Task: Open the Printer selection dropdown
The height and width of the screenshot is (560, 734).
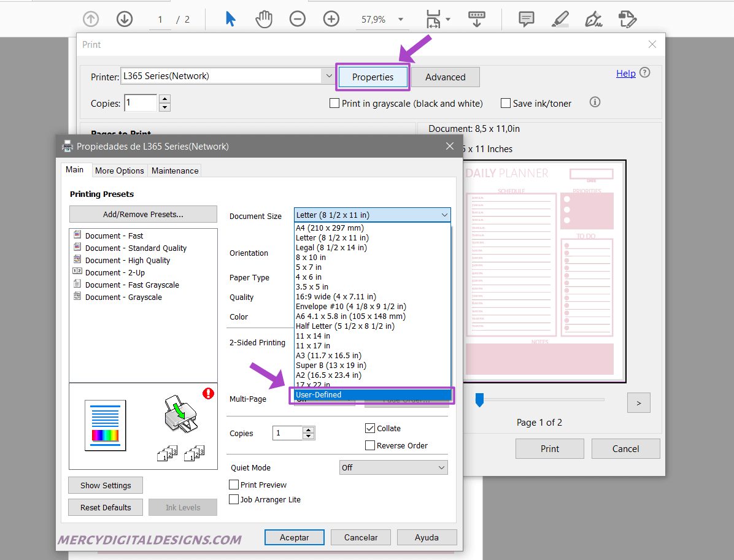Action: (x=328, y=76)
